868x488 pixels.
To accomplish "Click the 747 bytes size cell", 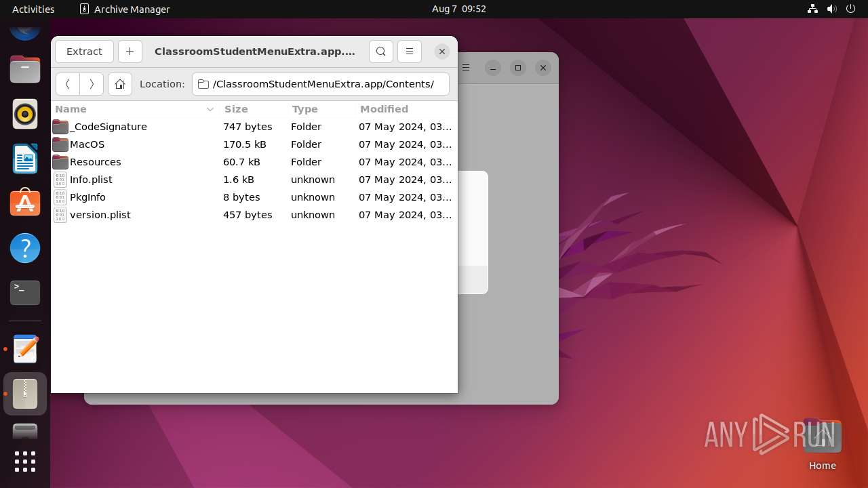I will point(248,127).
